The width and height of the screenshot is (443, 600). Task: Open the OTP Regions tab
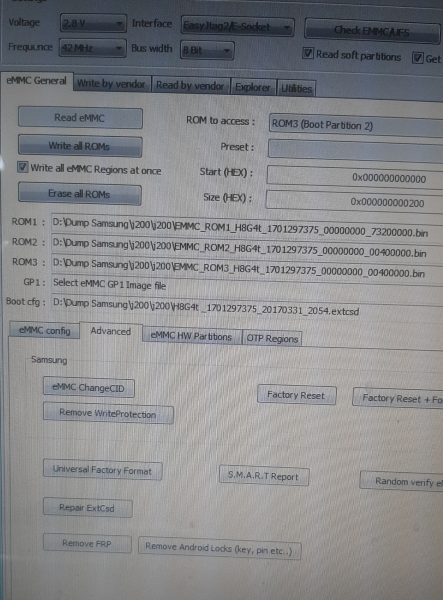click(272, 339)
